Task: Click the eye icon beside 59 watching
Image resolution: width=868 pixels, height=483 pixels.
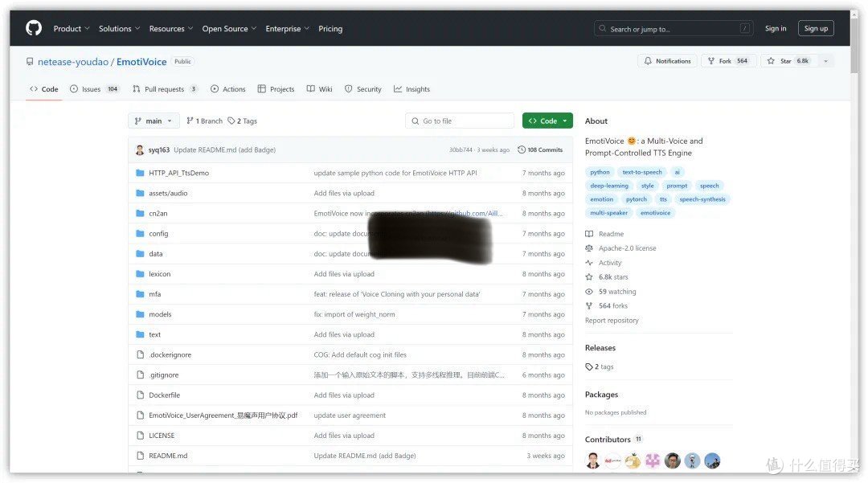Action: click(590, 291)
